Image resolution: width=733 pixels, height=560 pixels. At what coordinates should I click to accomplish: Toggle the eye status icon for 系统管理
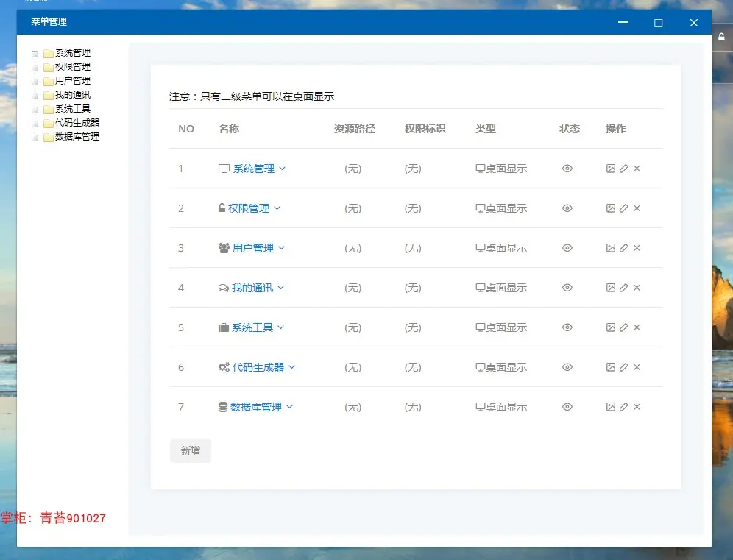[x=567, y=169]
